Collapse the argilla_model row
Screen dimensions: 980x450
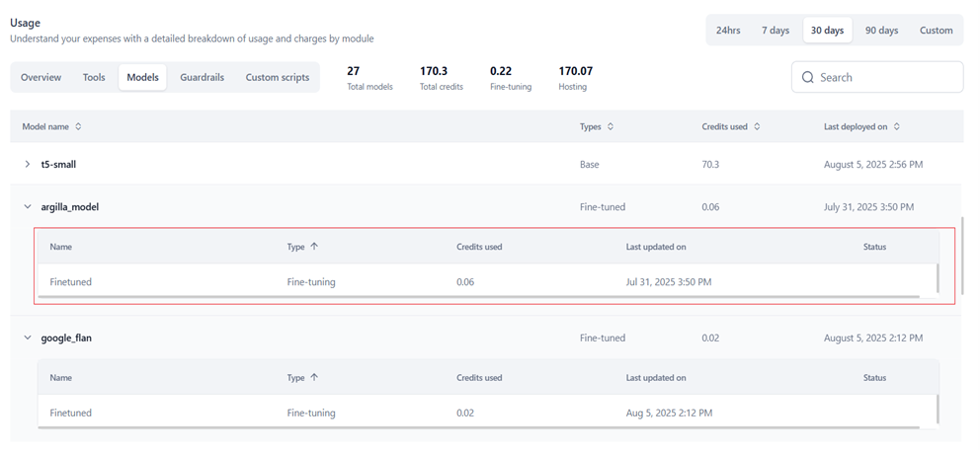coord(28,207)
